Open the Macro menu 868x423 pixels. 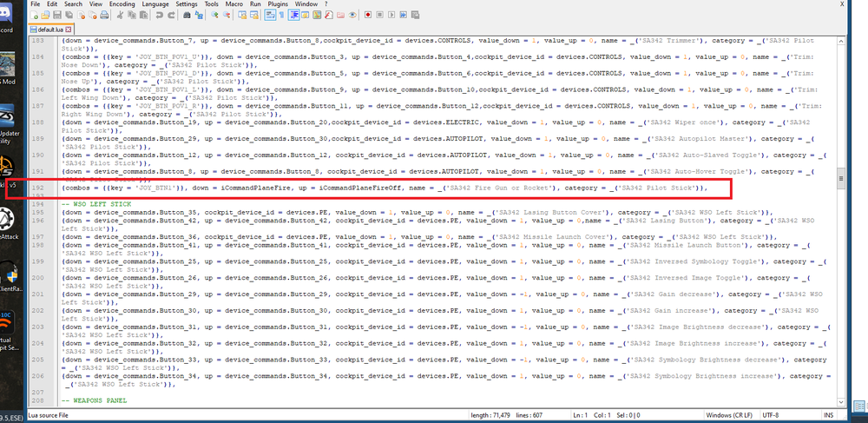(234, 3)
